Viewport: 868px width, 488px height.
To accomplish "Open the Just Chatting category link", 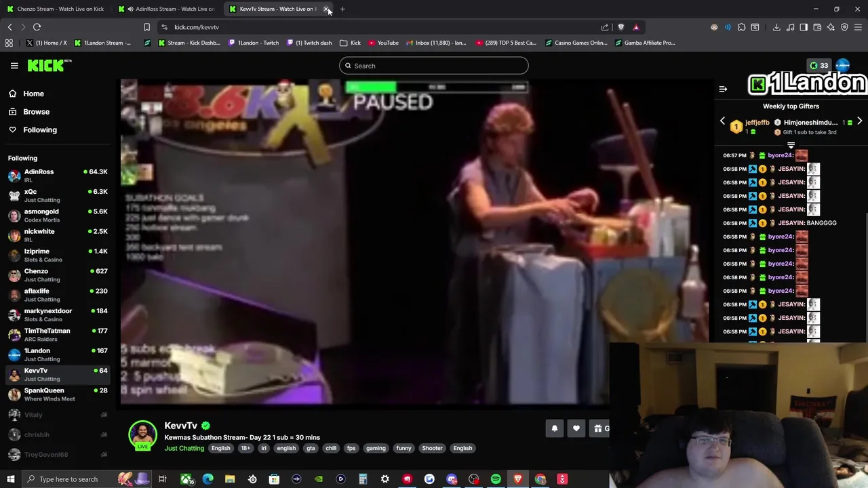I will (x=184, y=448).
